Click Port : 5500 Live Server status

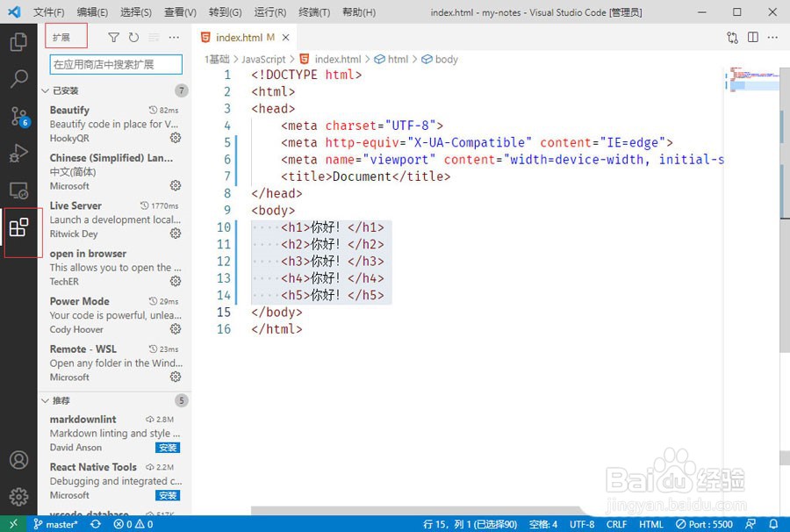[704, 524]
